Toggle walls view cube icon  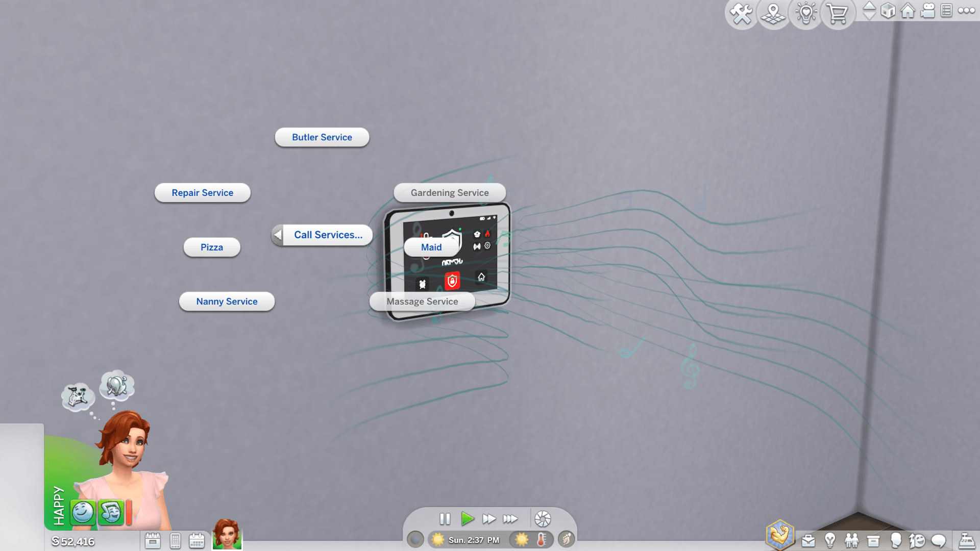pyautogui.click(x=888, y=11)
